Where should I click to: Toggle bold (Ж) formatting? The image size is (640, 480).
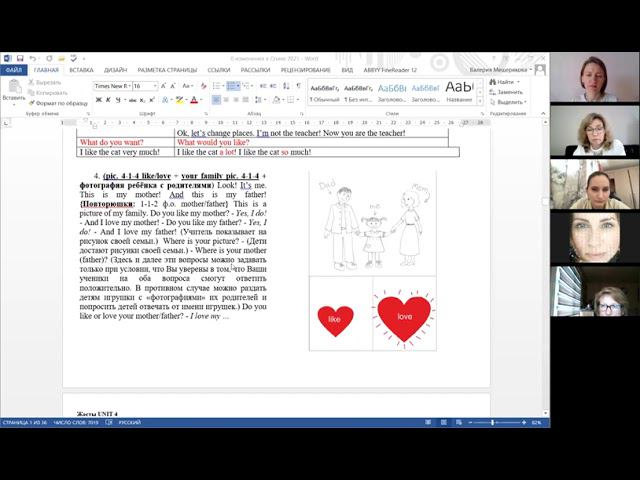pos(98,100)
